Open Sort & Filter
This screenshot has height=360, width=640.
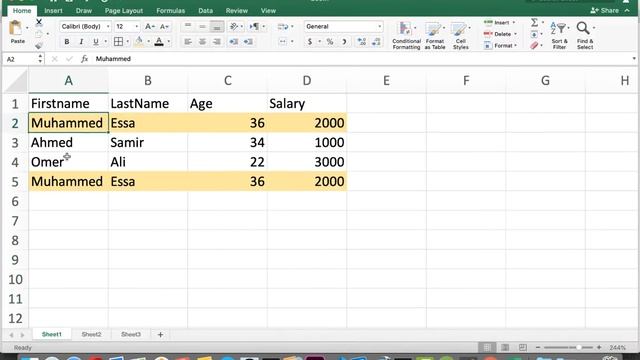click(x=559, y=36)
